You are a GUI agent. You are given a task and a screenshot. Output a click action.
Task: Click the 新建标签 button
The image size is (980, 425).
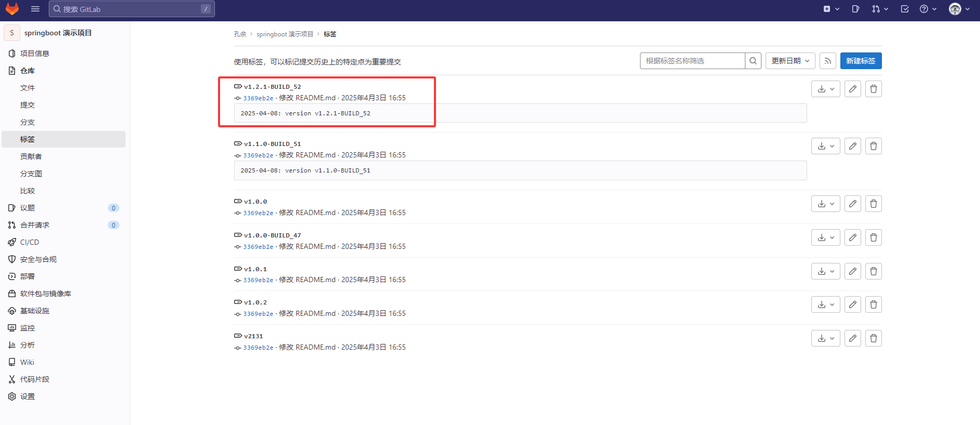860,61
